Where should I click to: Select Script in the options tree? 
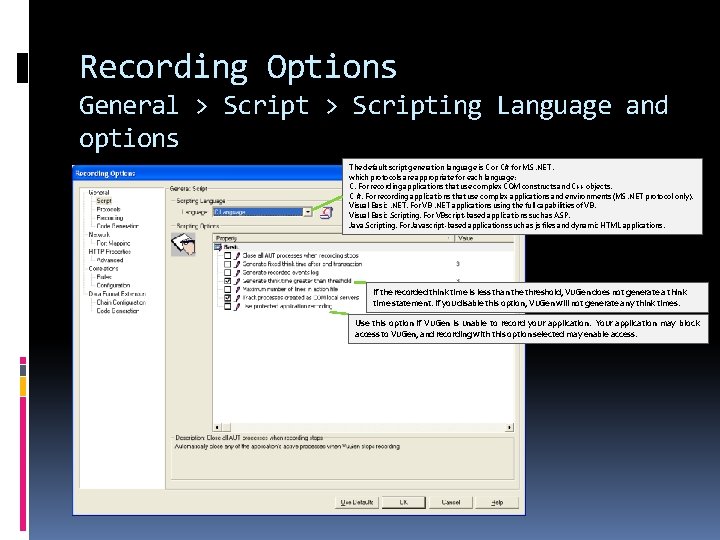point(104,201)
